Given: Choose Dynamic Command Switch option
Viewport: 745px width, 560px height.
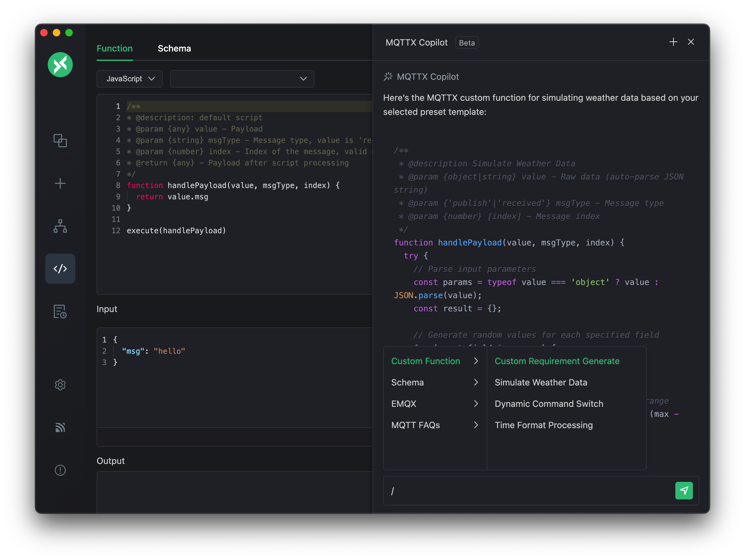Looking at the screenshot, I should tap(549, 404).
